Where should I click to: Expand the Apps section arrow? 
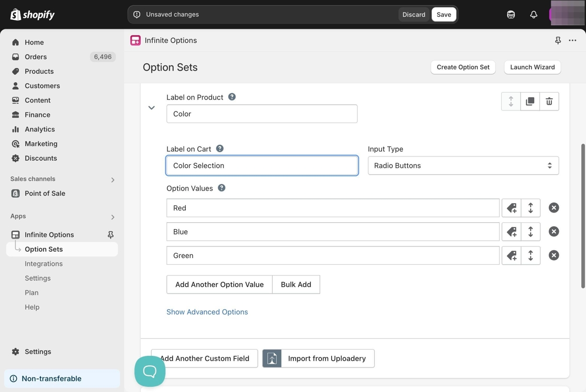coord(112,217)
